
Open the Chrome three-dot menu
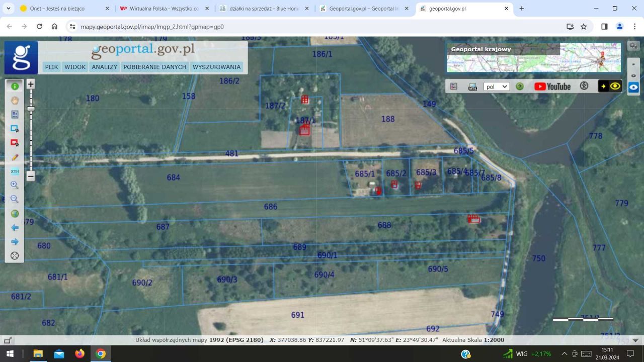[634, 27]
